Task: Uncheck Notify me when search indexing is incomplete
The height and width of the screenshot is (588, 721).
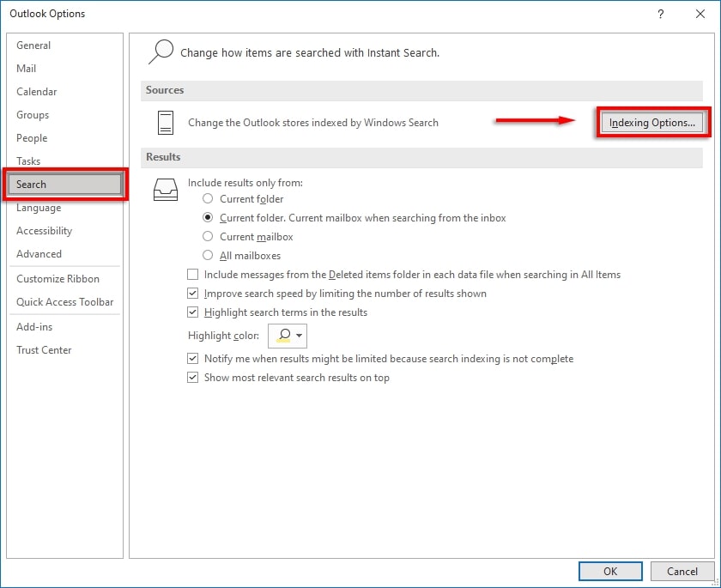Action: (193, 359)
